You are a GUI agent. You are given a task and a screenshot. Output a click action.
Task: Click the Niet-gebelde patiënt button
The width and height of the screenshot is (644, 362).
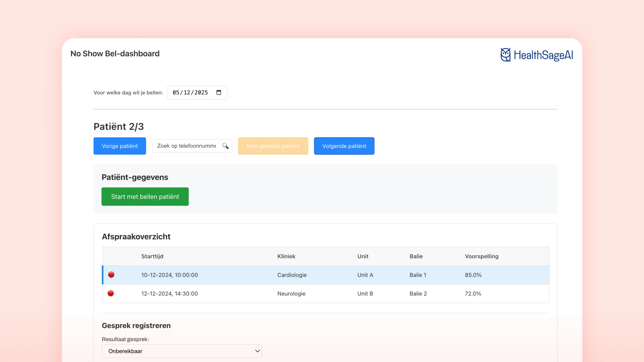pyautogui.click(x=273, y=146)
